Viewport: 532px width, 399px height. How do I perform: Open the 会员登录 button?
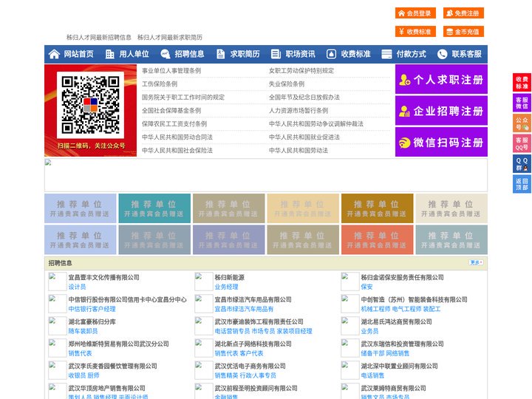pyautogui.click(x=415, y=13)
